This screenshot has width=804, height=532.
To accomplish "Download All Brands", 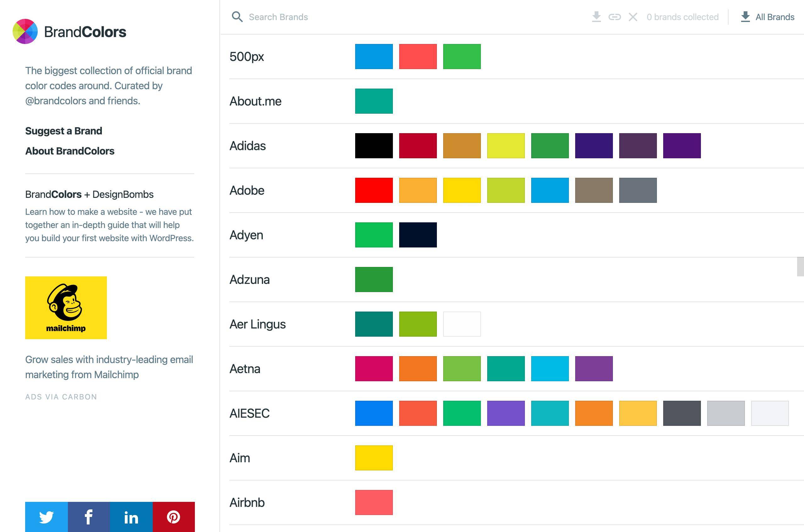I will (x=767, y=17).
